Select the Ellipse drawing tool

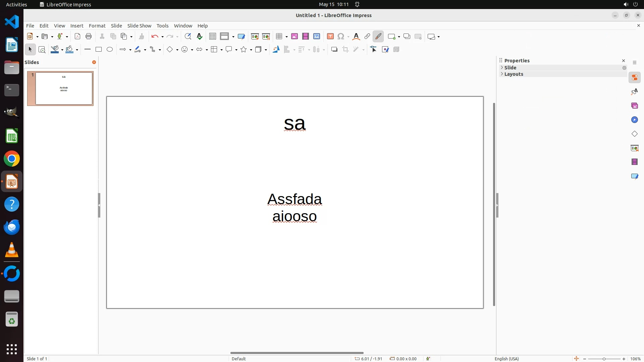(110, 50)
